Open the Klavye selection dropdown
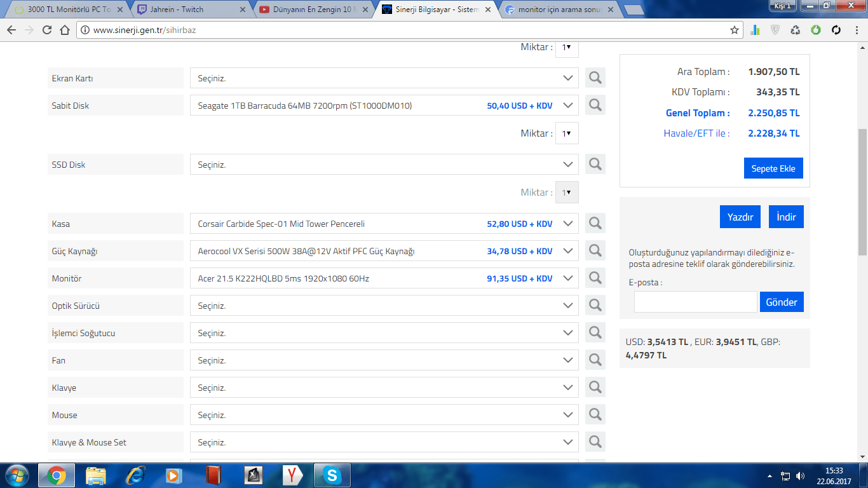Viewport: 868px width, 488px height. [x=384, y=388]
